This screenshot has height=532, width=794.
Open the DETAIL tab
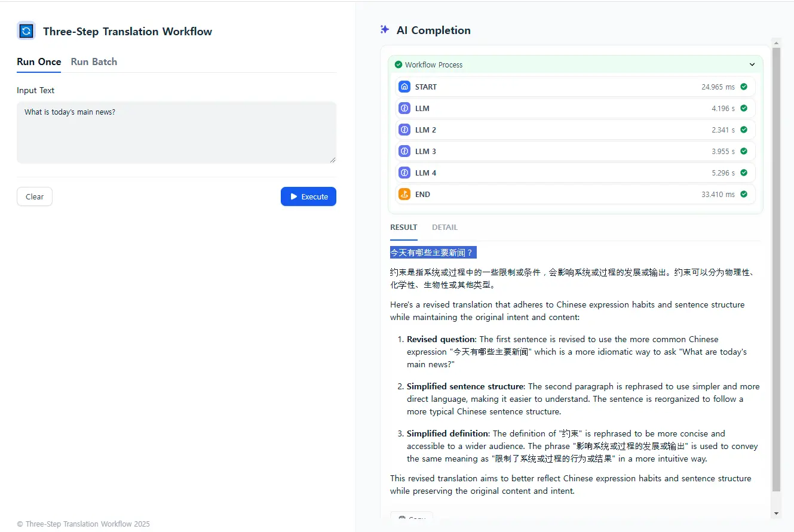(x=444, y=227)
